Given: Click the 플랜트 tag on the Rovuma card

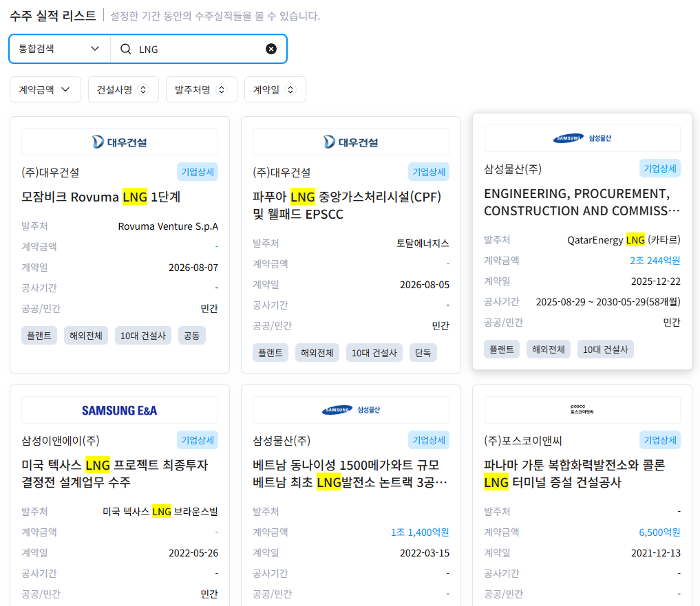Looking at the screenshot, I should 39,336.
